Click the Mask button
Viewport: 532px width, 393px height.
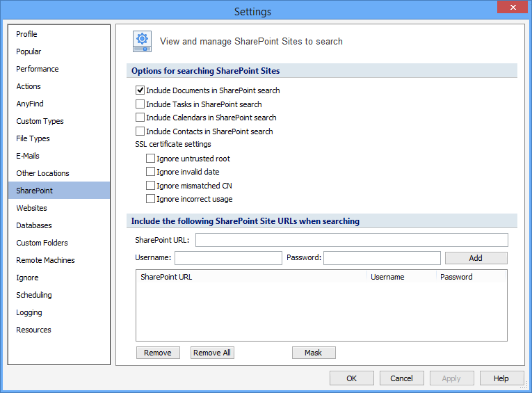coord(314,353)
